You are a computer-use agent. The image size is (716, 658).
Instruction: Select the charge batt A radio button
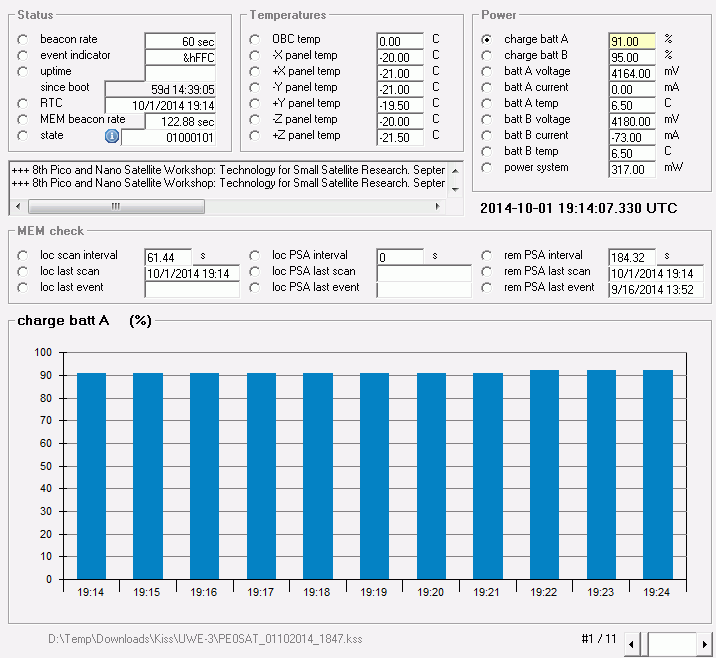[487, 40]
